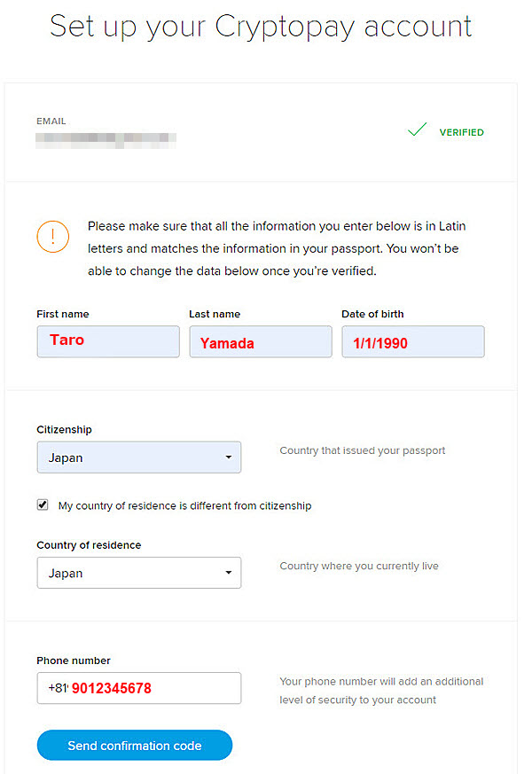Click the VERIFIED status label

461,132
